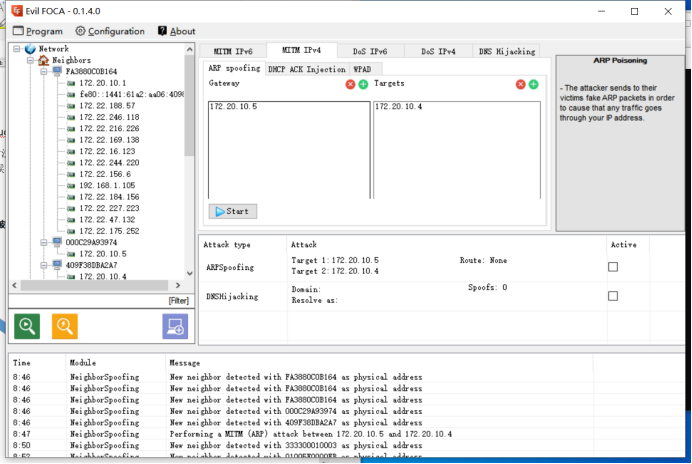692x464 pixels.
Task: Click the green search network scan icon
Action: pyautogui.click(x=27, y=326)
